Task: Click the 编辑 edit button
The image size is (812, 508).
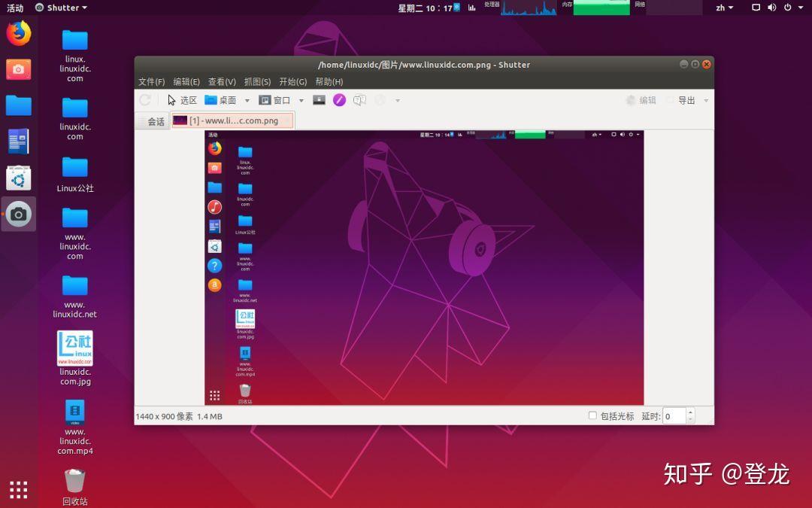Action: [647, 100]
